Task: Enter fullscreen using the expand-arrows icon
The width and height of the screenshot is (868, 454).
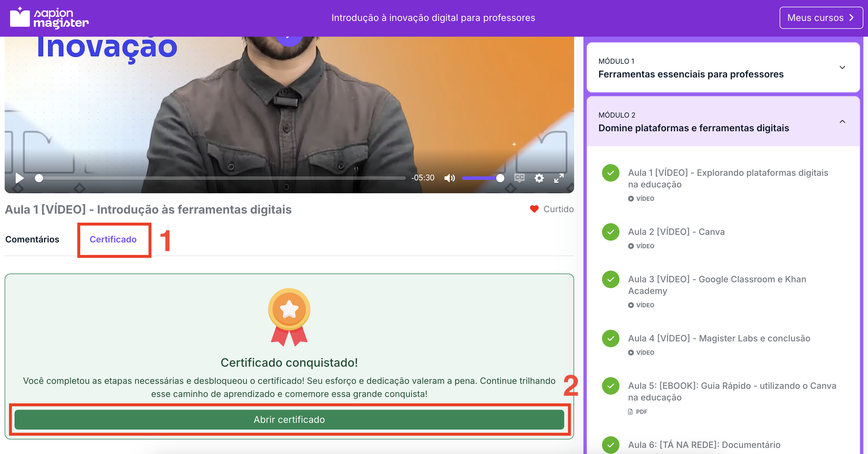Action: coord(559,178)
